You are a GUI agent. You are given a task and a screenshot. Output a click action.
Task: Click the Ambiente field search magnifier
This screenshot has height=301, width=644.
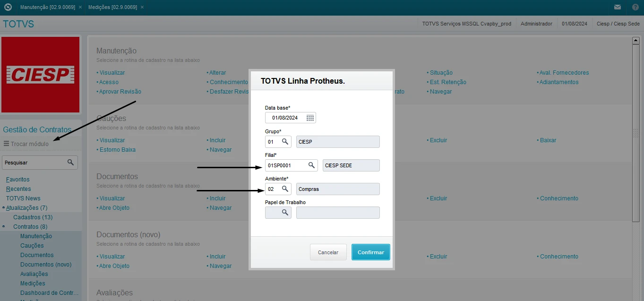coord(285,189)
